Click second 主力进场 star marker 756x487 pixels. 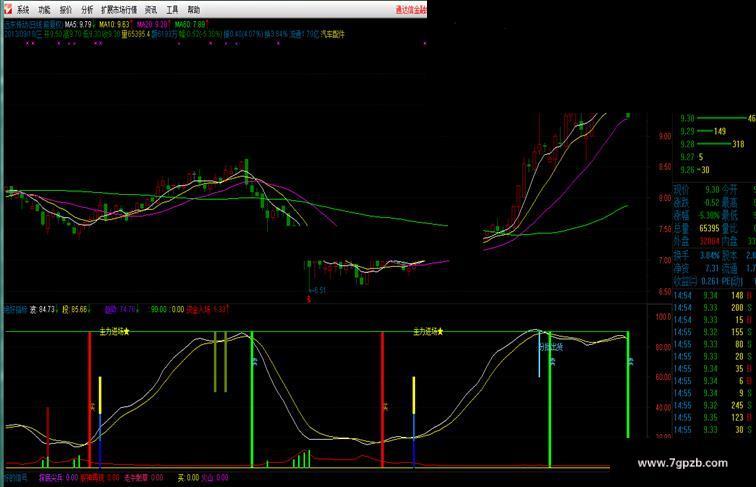(428, 332)
